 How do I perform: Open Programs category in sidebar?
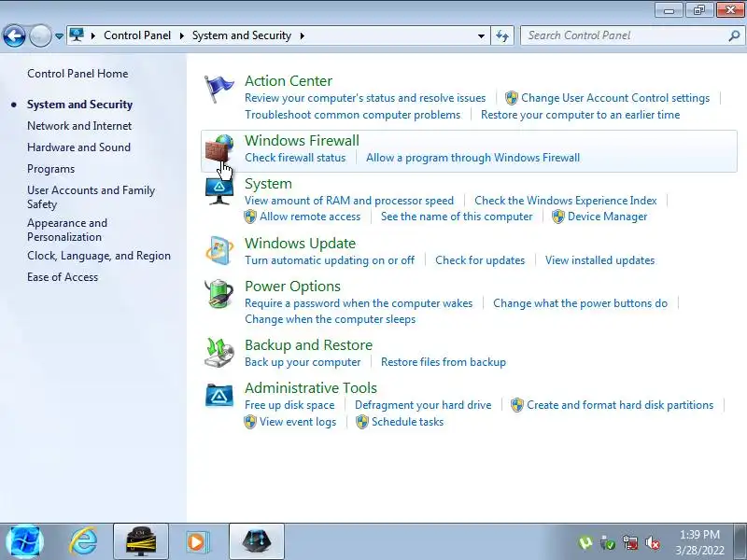51,169
